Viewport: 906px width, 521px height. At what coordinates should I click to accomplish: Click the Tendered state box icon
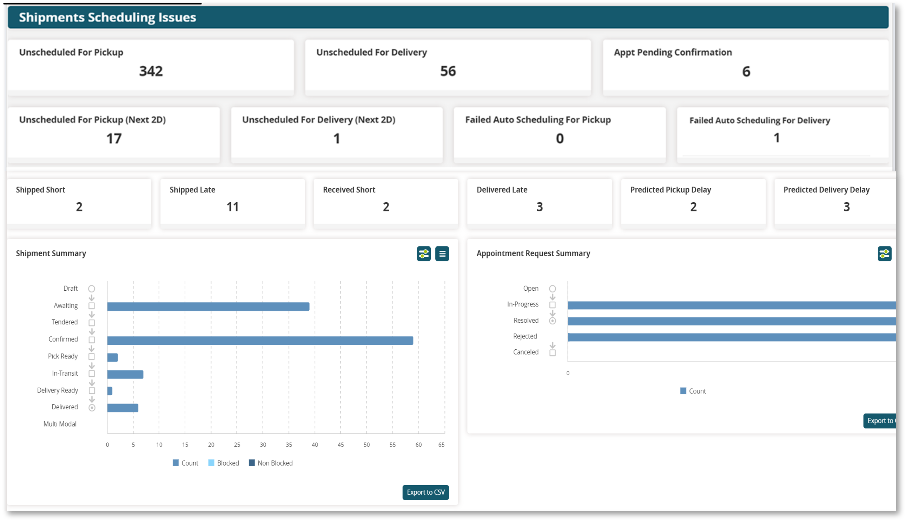point(92,322)
